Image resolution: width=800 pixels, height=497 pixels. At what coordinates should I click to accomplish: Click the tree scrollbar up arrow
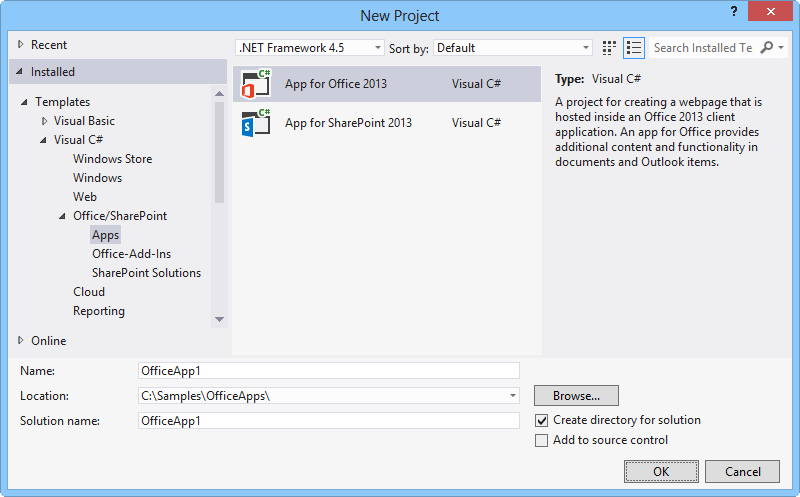[x=219, y=93]
